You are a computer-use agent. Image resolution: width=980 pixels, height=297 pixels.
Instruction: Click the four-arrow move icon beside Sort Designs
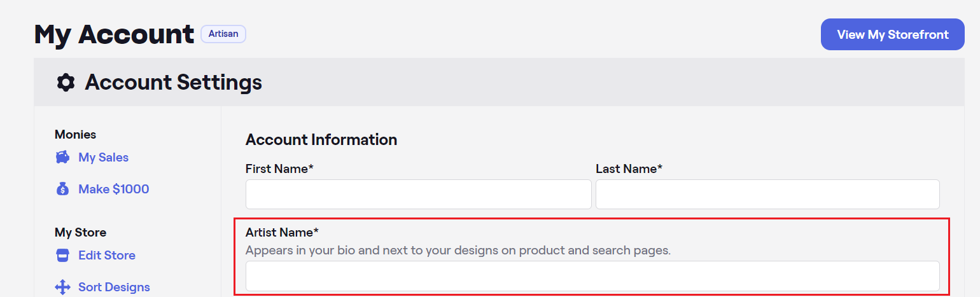pyautogui.click(x=62, y=287)
